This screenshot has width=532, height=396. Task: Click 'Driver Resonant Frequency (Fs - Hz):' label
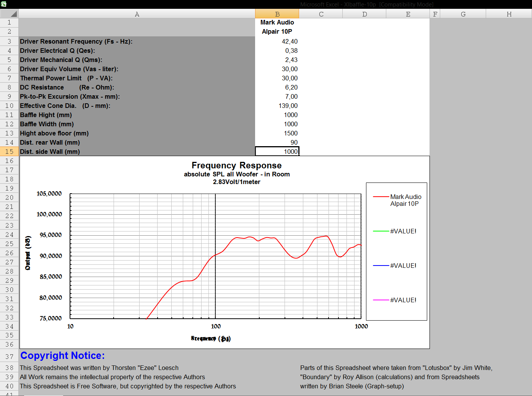76,41
